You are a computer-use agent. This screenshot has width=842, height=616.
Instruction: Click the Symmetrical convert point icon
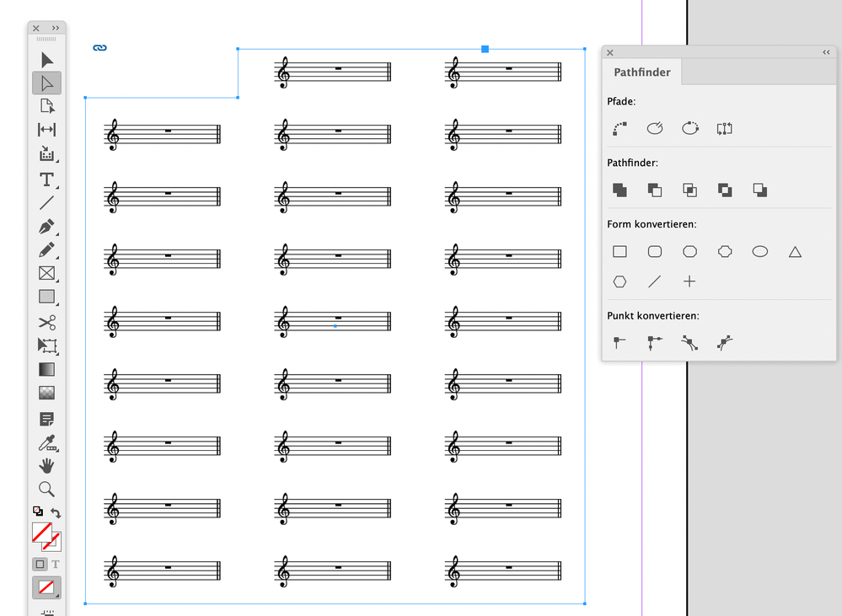tap(725, 343)
